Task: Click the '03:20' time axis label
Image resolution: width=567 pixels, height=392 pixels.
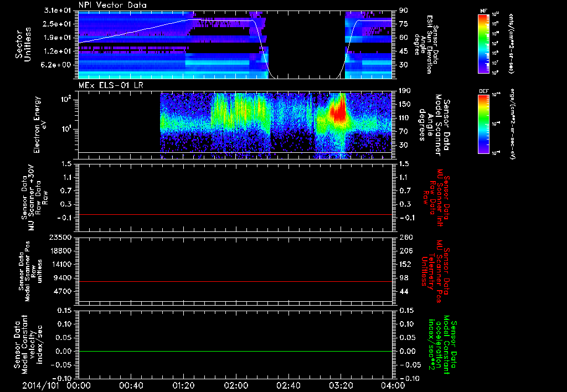Action: tap(341, 385)
